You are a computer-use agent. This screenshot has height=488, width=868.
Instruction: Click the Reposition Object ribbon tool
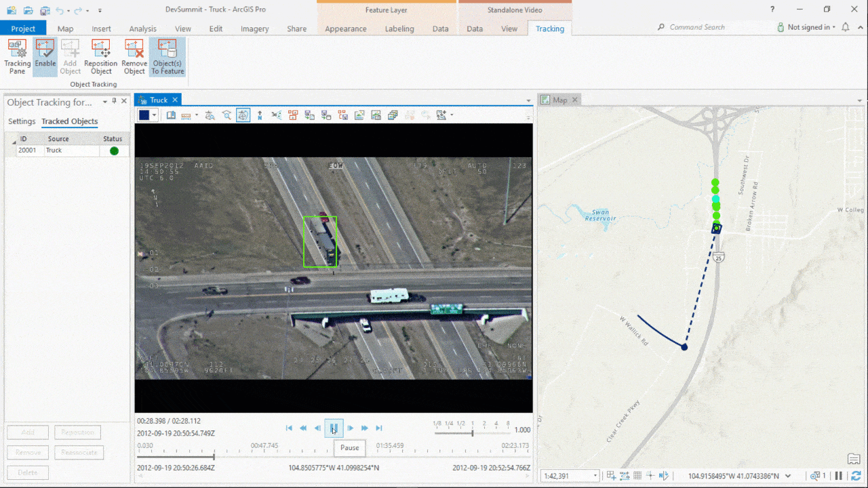[101, 57]
